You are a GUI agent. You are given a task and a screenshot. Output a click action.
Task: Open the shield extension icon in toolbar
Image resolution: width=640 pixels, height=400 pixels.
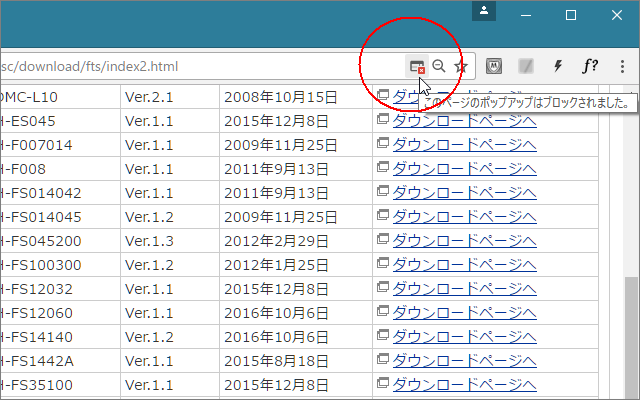[x=494, y=66]
